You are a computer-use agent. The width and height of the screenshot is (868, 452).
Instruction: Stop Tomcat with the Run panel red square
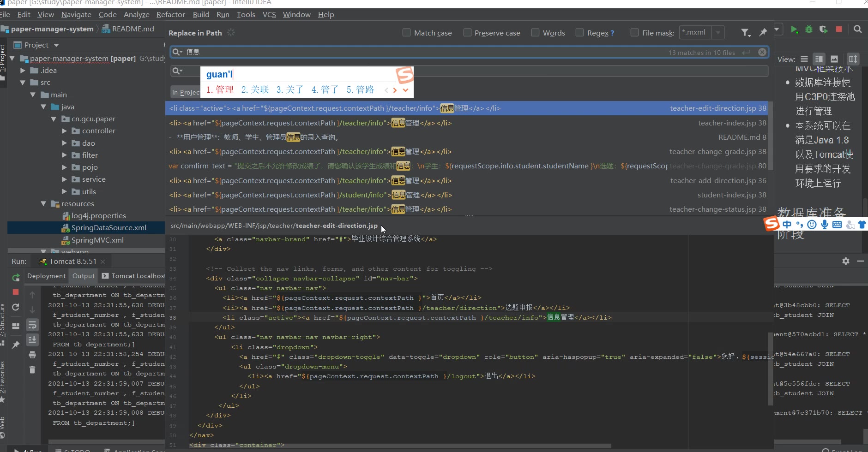[16, 292]
